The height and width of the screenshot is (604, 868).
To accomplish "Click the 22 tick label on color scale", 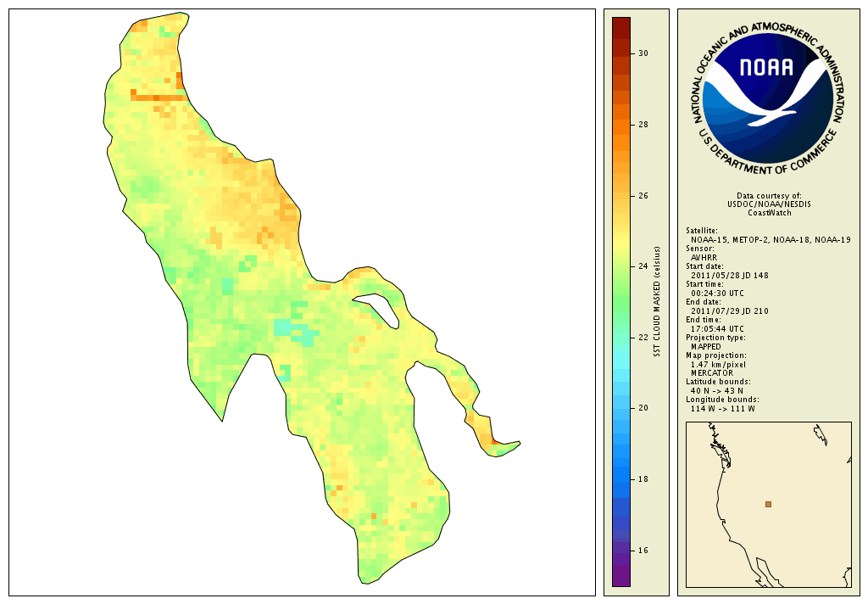I will [x=643, y=338].
